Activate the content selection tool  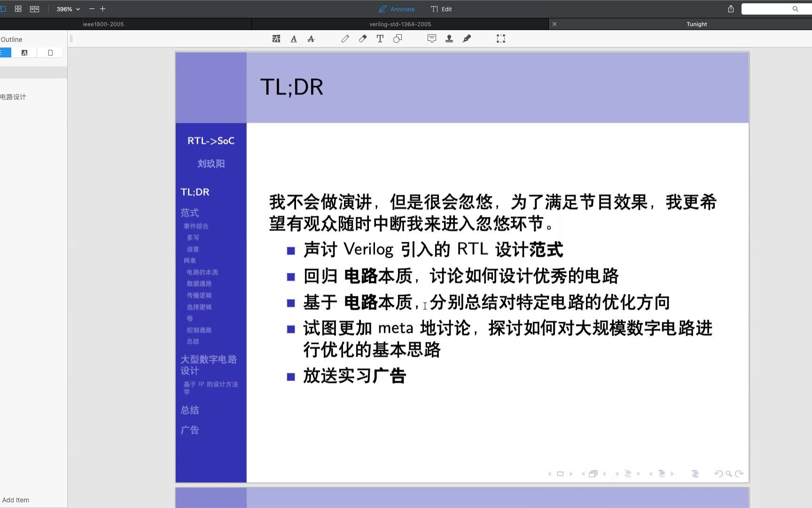point(501,39)
